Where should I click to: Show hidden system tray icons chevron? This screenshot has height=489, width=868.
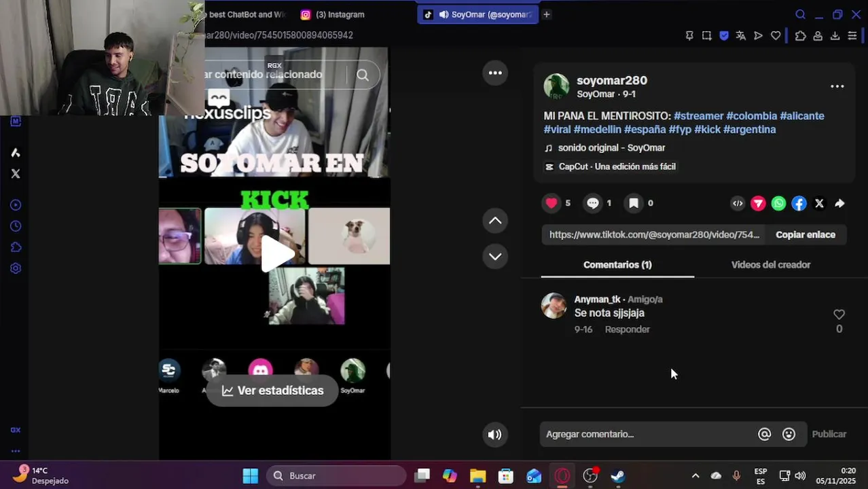coord(695,476)
